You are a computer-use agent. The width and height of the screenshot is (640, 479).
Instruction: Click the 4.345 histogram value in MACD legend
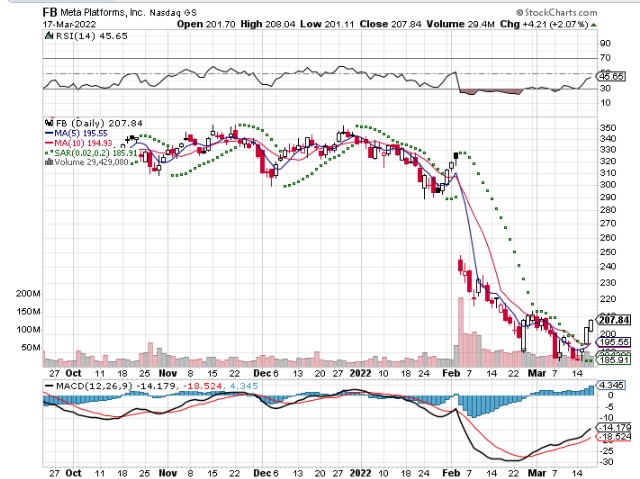coord(244,386)
